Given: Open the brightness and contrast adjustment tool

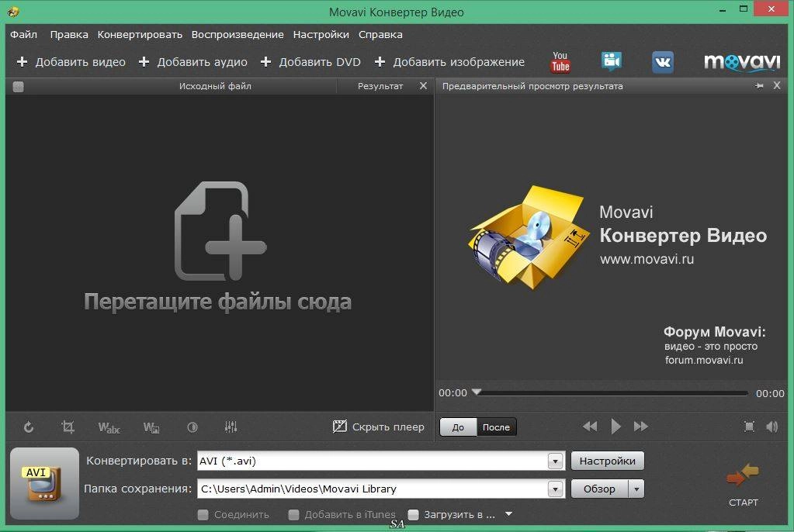Looking at the screenshot, I should pos(192,427).
